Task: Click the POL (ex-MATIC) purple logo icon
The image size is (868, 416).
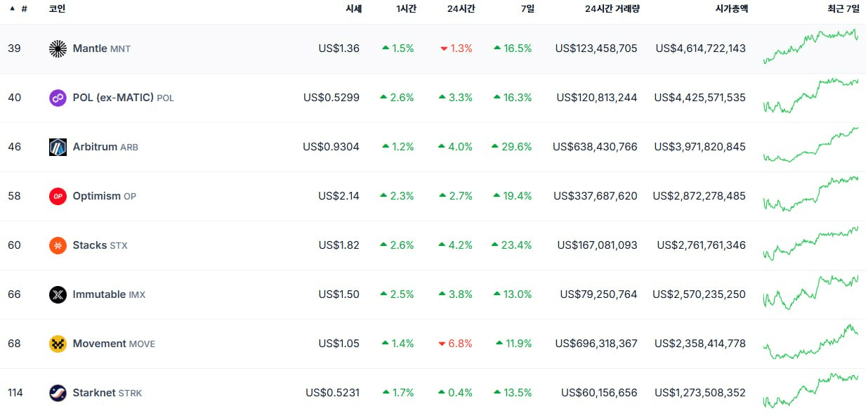Action: coord(58,98)
